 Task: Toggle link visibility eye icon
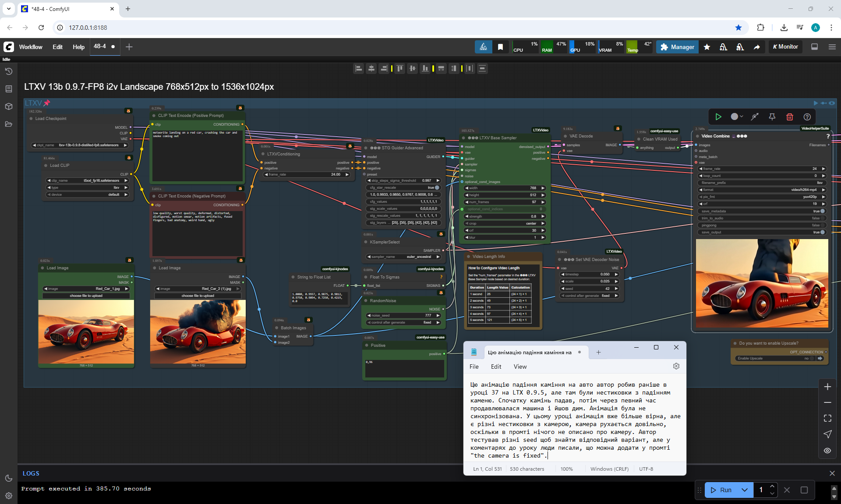point(827,451)
